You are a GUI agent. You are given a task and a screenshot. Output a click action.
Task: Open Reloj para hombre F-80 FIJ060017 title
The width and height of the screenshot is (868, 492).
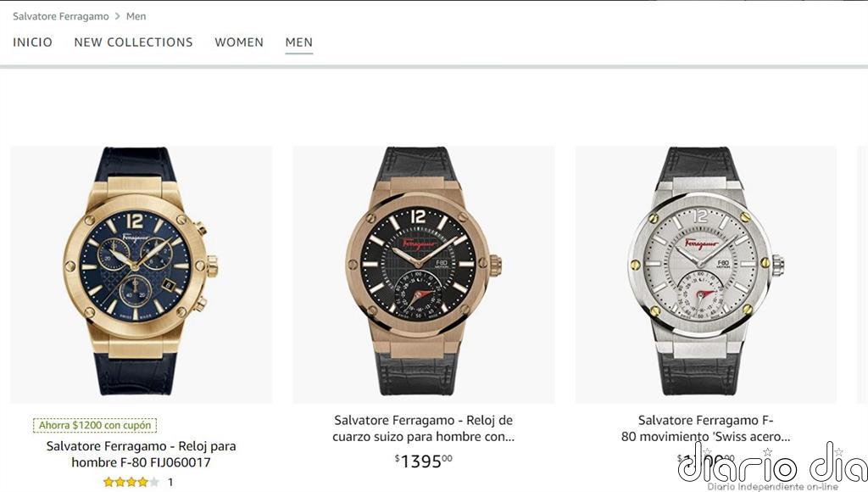[x=142, y=454]
